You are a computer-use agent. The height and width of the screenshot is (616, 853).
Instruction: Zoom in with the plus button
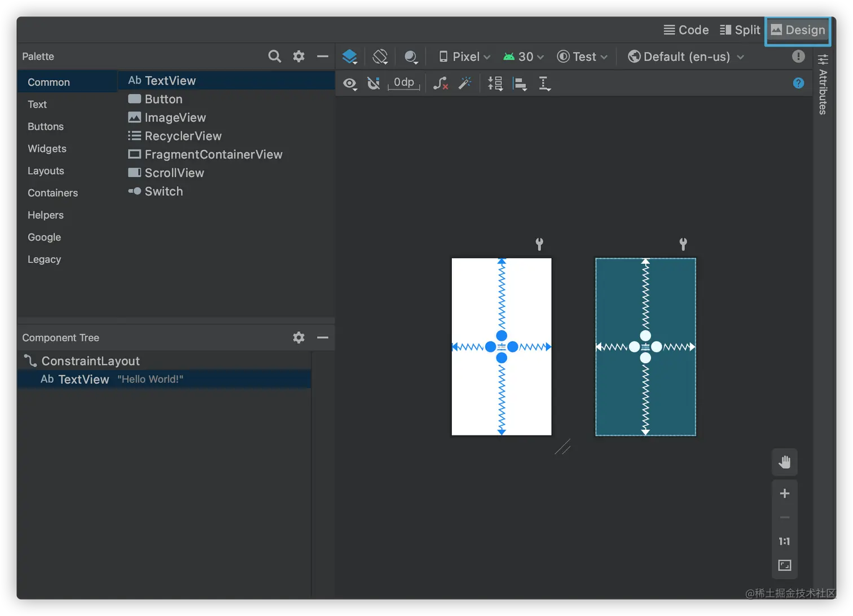click(784, 494)
